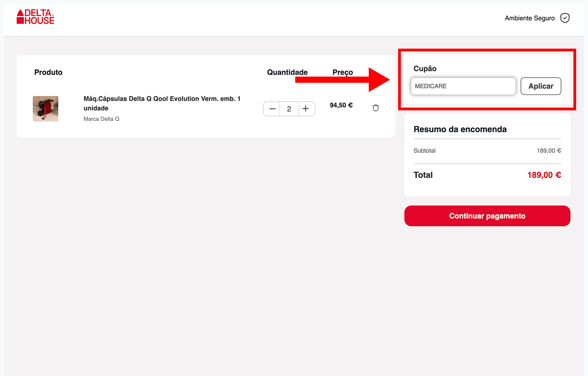
Task: Click the Ambiente Seguro shield icon
Action: tap(565, 18)
